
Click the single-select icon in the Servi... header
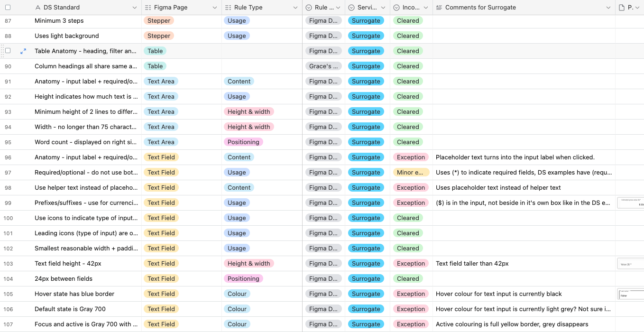click(x=351, y=8)
